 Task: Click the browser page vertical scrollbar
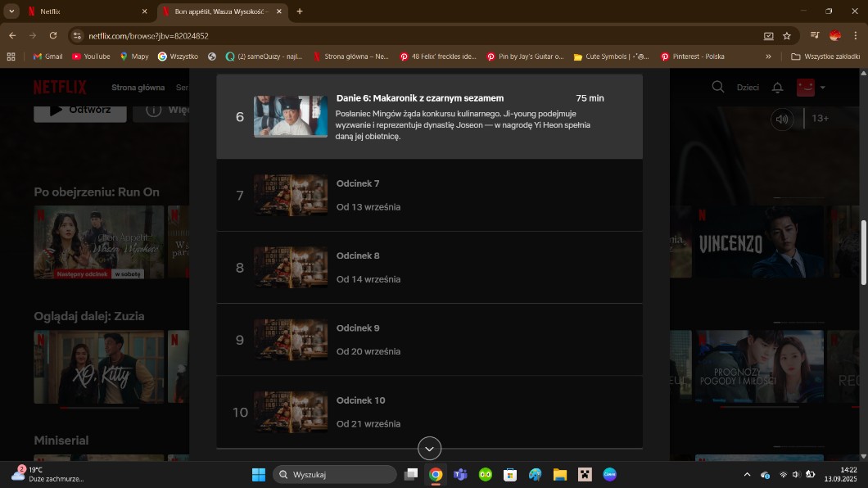[863, 252]
